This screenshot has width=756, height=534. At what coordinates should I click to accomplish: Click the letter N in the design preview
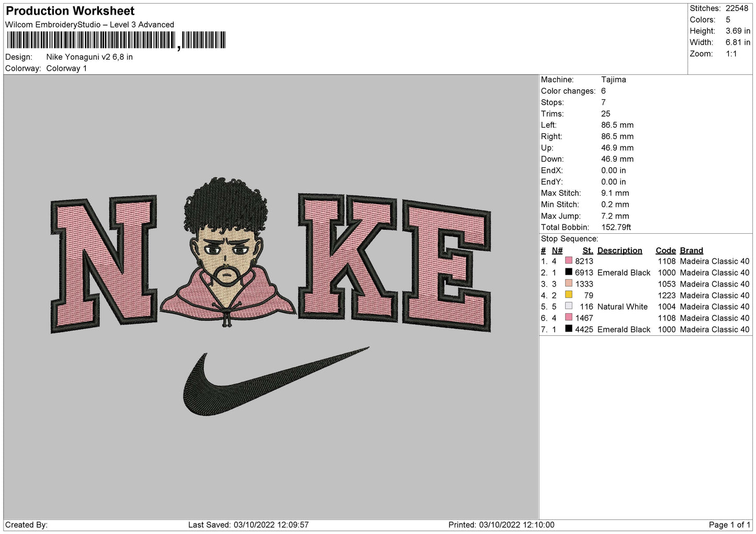(x=104, y=264)
